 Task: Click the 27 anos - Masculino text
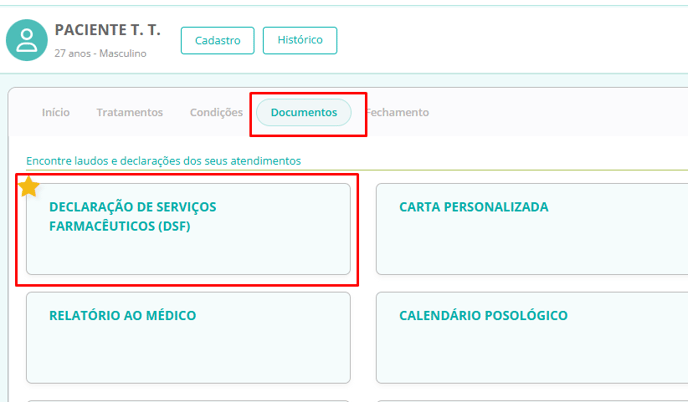(x=100, y=53)
